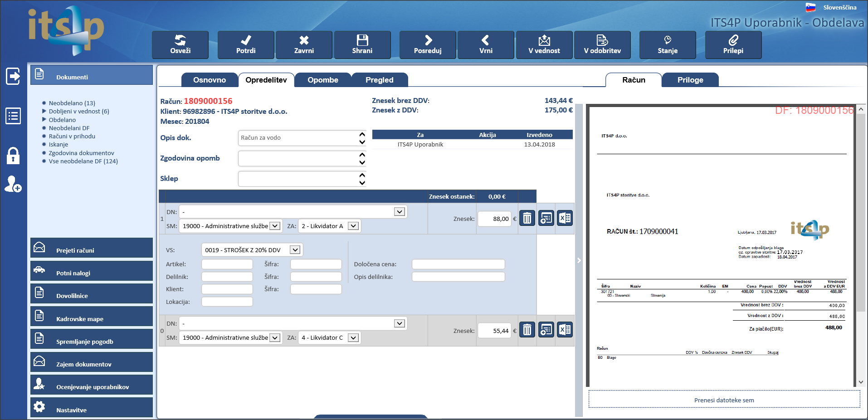Click the Znesek field with 88,00

point(494,219)
